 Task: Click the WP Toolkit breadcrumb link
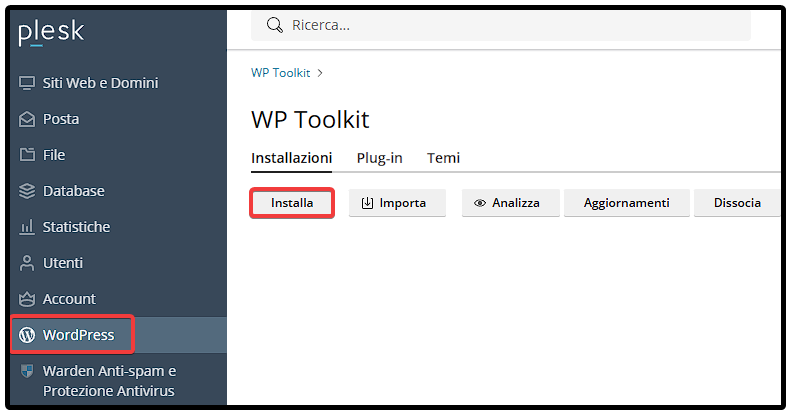(x=280, y=73)
